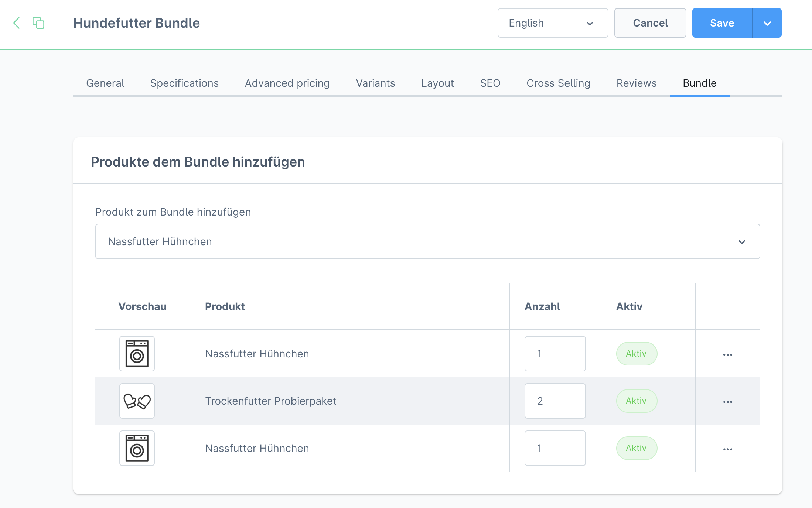This screenshot has width=812, height=508.
Task: Click the duplicate product icon
Action: 38,23
